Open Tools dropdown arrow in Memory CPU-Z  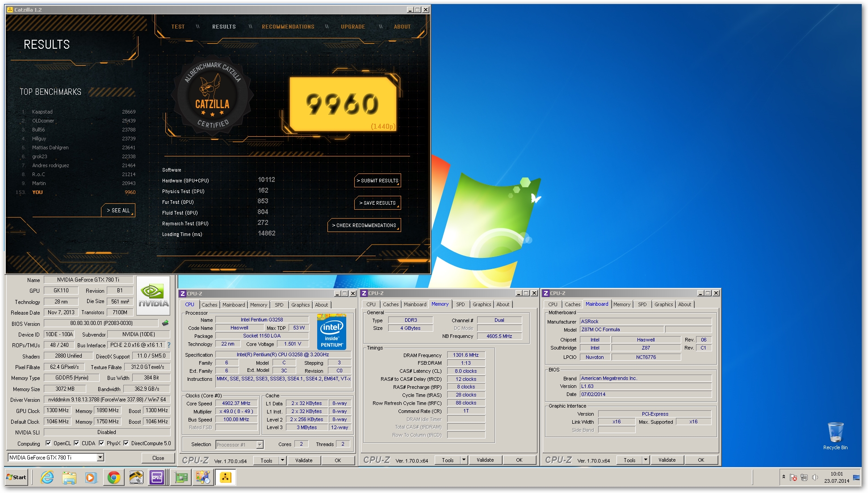click(x=464, y=460)
